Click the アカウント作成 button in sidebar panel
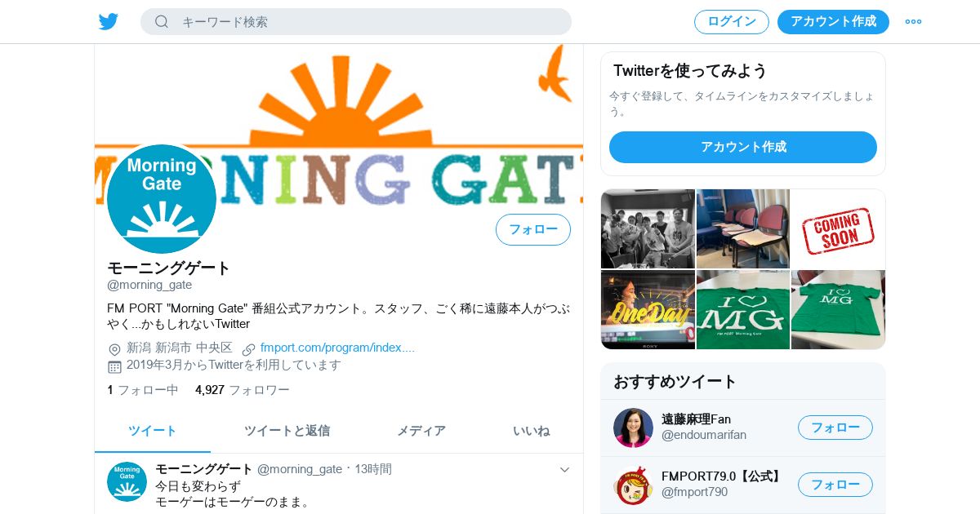The width and height of the screenshot is (980, 514). (743, 147)
